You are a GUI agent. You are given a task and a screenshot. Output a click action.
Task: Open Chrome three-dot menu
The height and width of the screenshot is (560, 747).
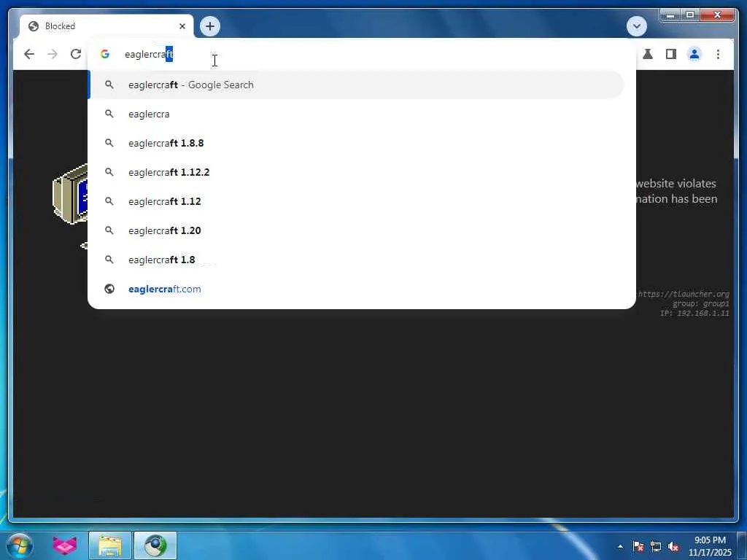[718, 54]
